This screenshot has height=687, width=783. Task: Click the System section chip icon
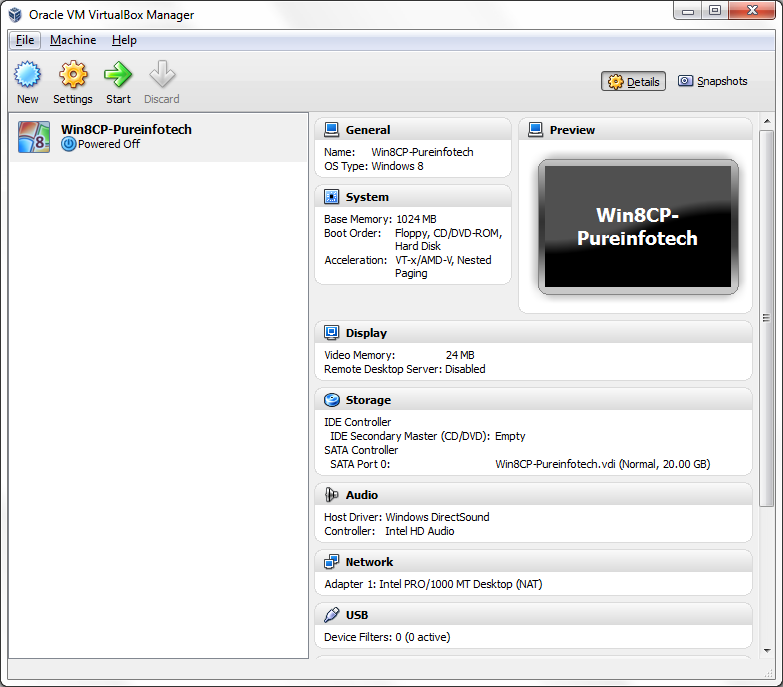tap(332, 197)
